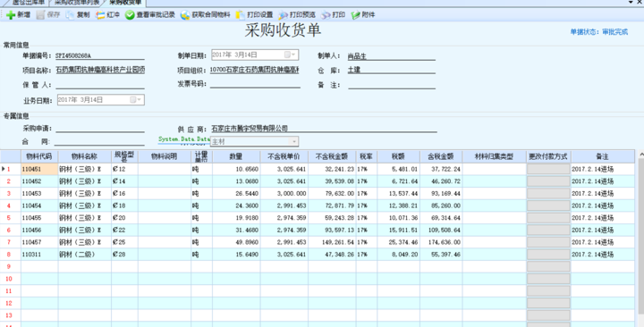Open 打印设置 print settings
The height and width of the screenshot is (327, 644).
[x=254, y=15]
